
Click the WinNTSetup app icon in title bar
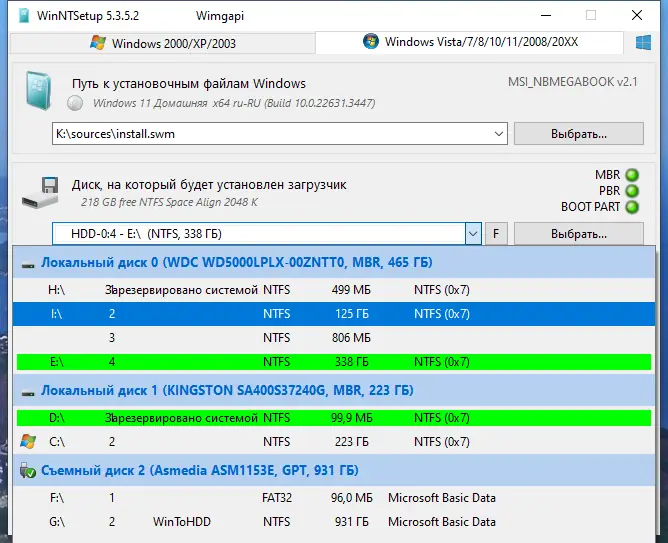tap(24, 16)
